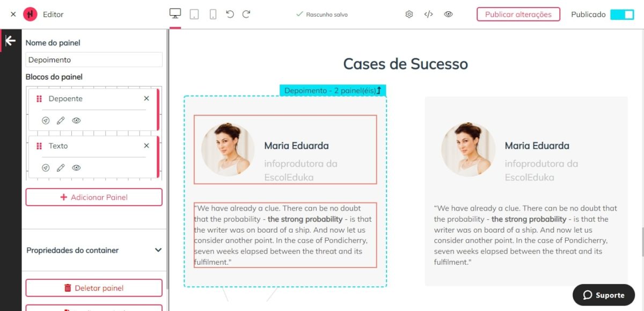Click the Nome do painel input field
This screenshot has width=644, height=311.
pos(94,60)
